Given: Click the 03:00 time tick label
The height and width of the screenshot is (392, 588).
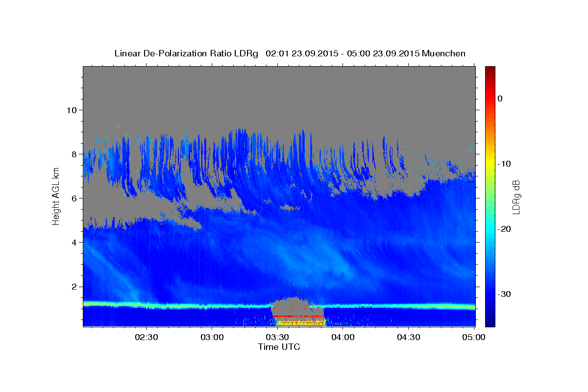Looking at the screenshot, I should coord(212,337).
